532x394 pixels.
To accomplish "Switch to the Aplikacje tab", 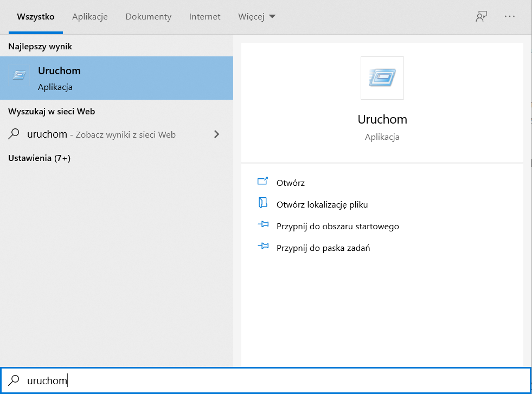I will 90,17.
